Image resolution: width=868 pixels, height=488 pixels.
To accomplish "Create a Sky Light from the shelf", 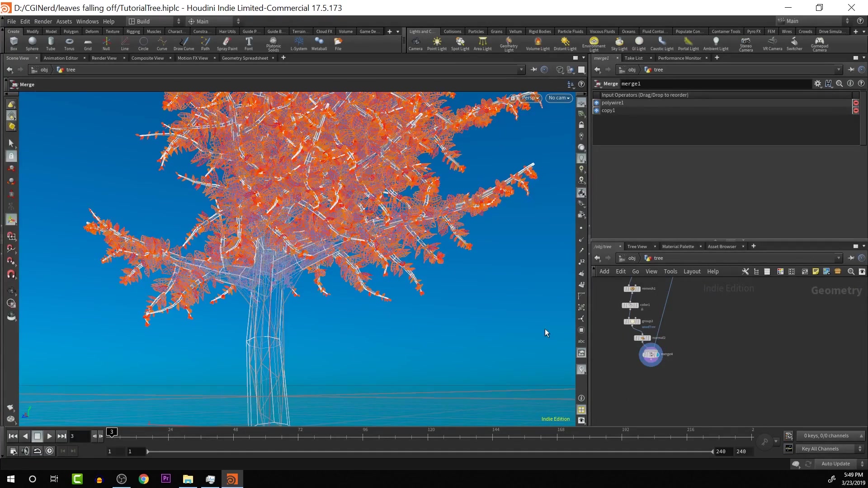I will pos(619,43).
